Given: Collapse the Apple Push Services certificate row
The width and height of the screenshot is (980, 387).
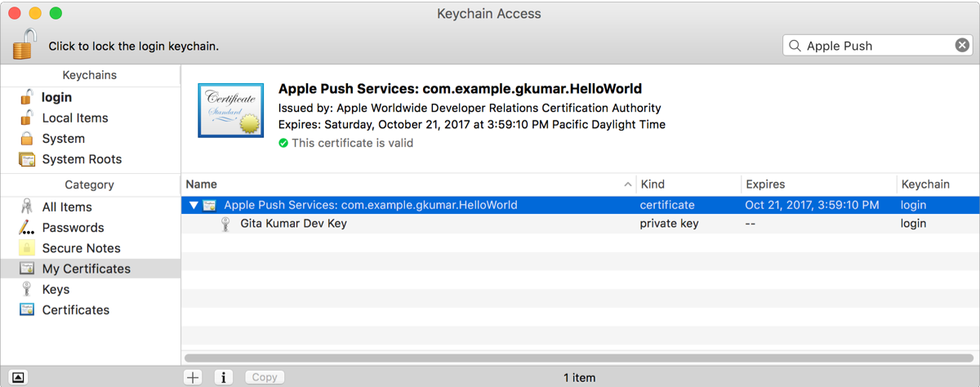Looking at the screenshot, I should [x=194, y=205].
